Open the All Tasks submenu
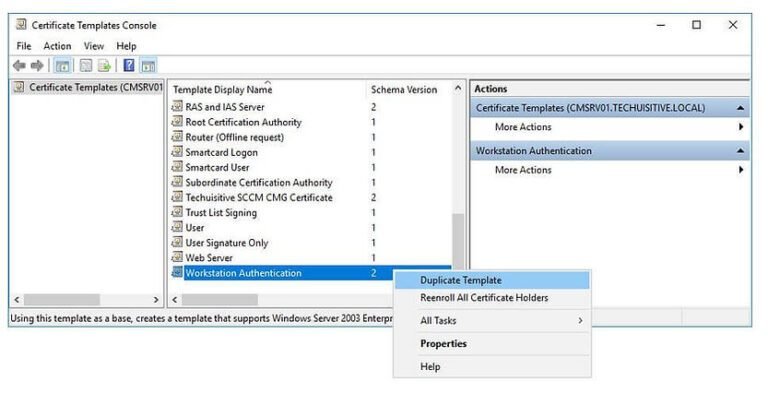The image size is (768, 393). [x=492, y=320]
